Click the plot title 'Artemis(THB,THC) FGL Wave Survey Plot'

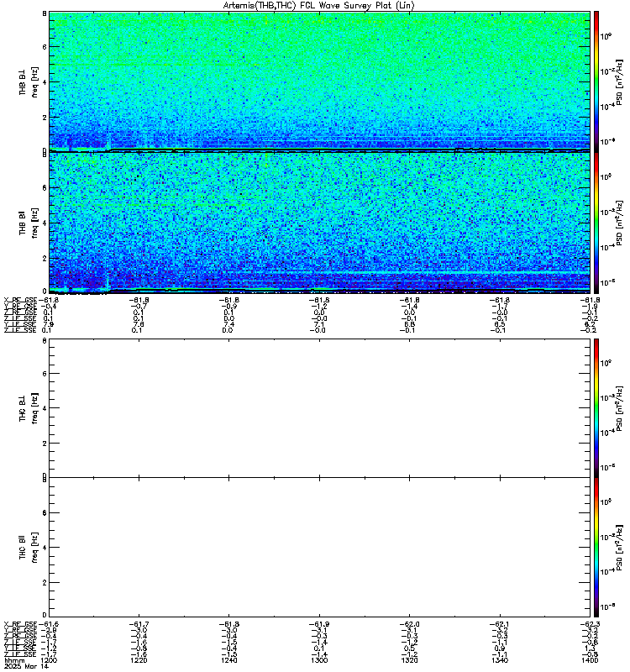point(318,5)
